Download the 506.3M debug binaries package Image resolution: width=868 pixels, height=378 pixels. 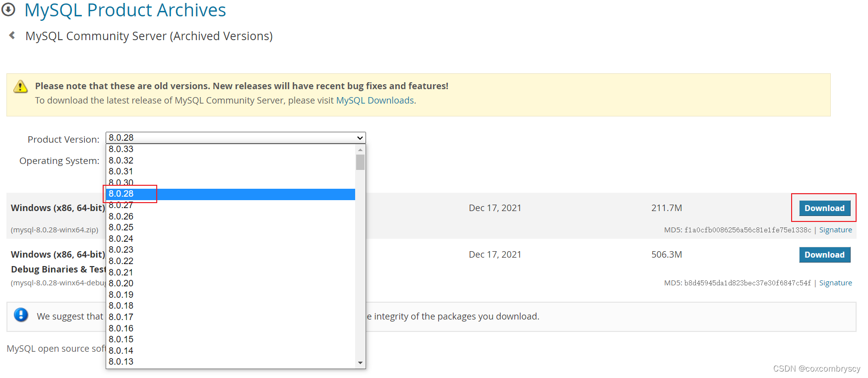(824, 255)
